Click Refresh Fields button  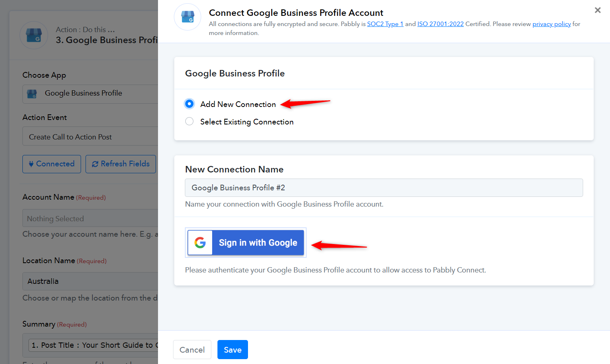[x=121, y=164]
